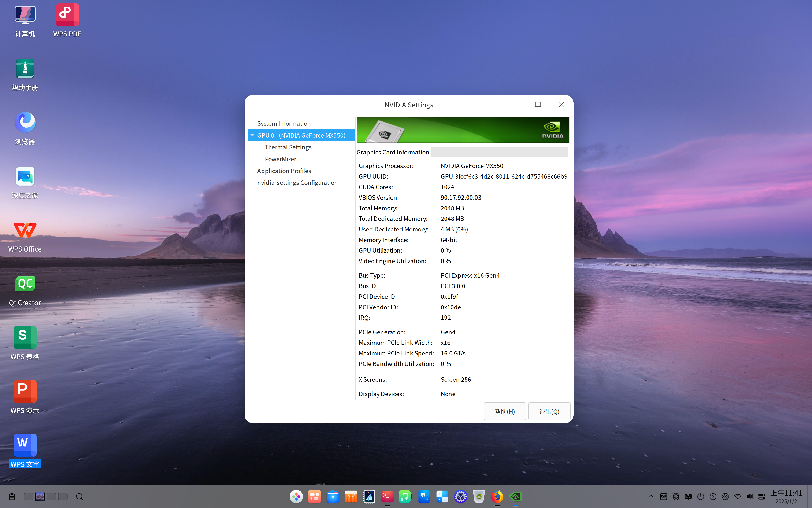Open the Control Center gear icon in the dock
The height and width of the screenshot is (508, 812).
pos(461,496)
